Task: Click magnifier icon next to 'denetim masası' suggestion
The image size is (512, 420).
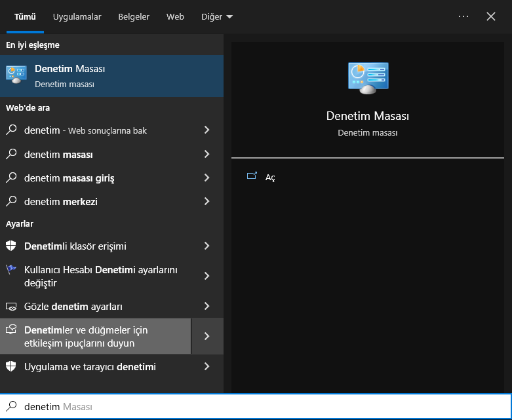Action: click(11, 154)
